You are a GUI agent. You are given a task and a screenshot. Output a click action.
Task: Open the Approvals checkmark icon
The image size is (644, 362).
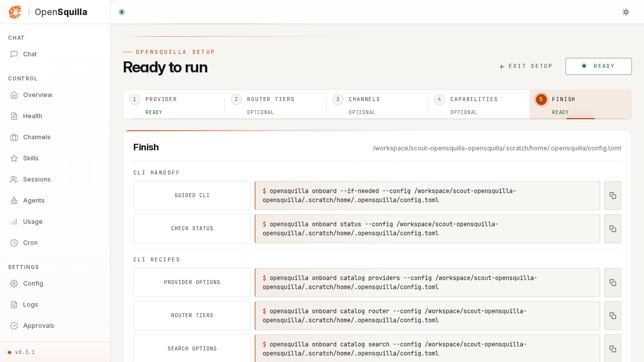14,326
